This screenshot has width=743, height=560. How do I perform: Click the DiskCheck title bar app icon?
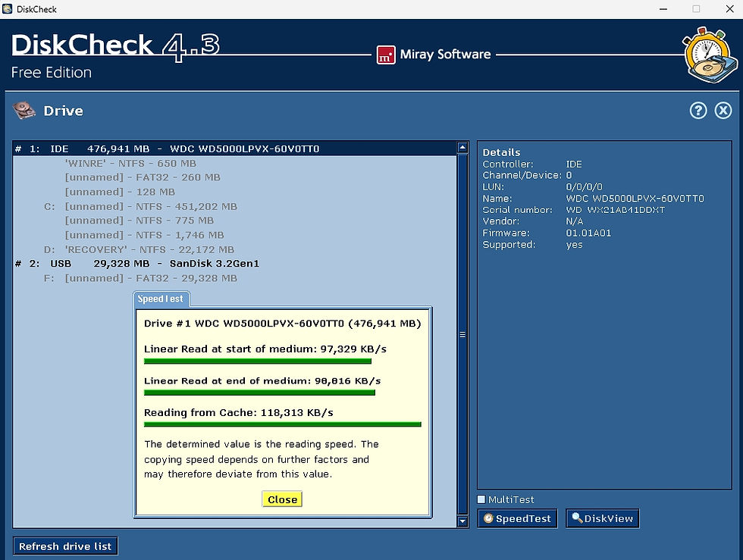[x=7, y=9]
